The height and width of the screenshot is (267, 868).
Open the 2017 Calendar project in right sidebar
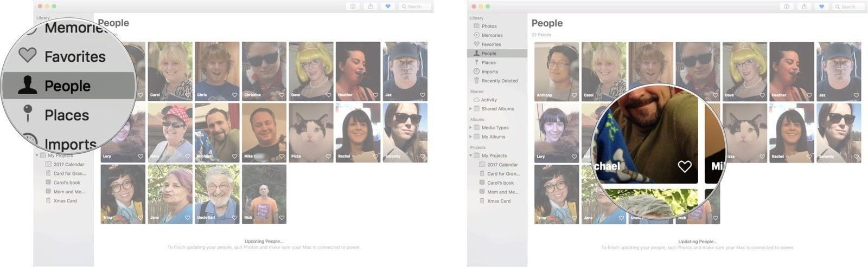502,165
